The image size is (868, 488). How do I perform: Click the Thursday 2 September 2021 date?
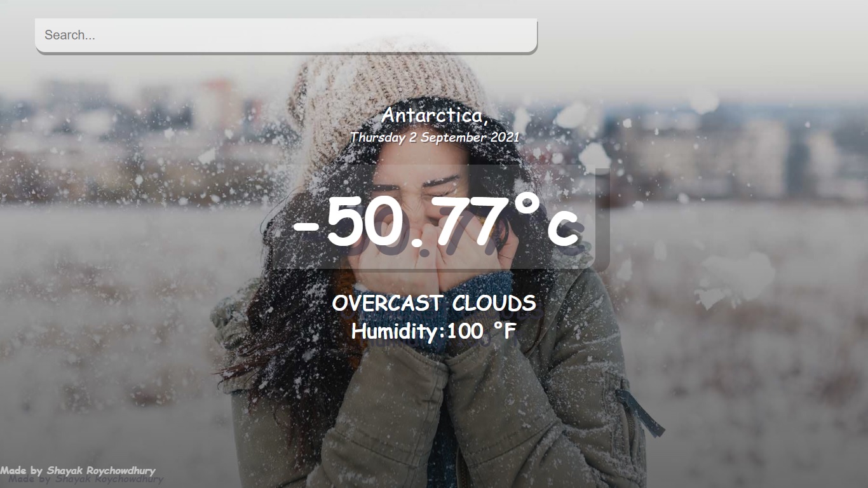click(435, 137)
